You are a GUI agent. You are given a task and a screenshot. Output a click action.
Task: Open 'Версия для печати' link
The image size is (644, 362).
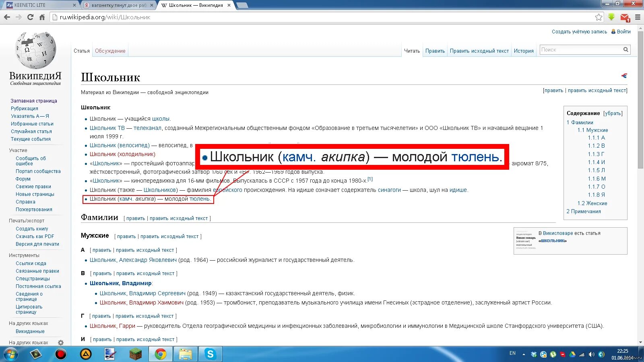37,244
